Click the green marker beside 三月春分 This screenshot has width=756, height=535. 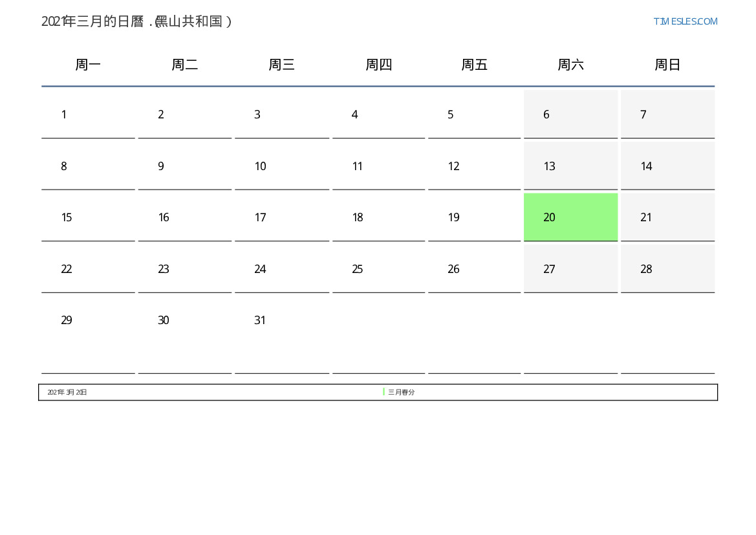383,392
